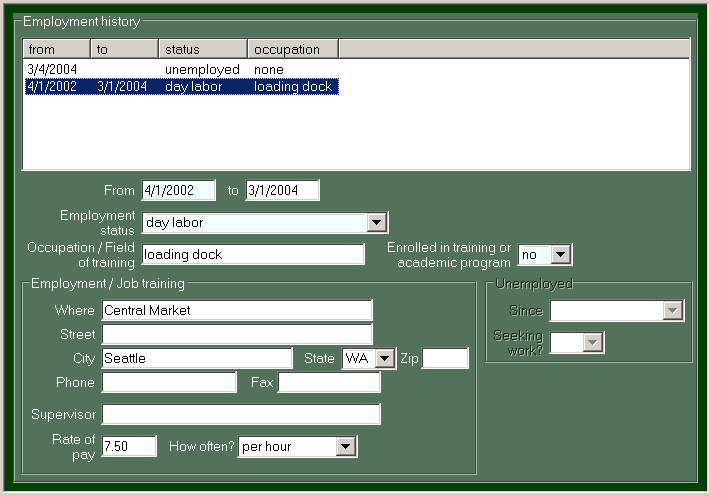
Task: Open the Unemployed Since dropdown arrow
Action: tap(672, 311)
